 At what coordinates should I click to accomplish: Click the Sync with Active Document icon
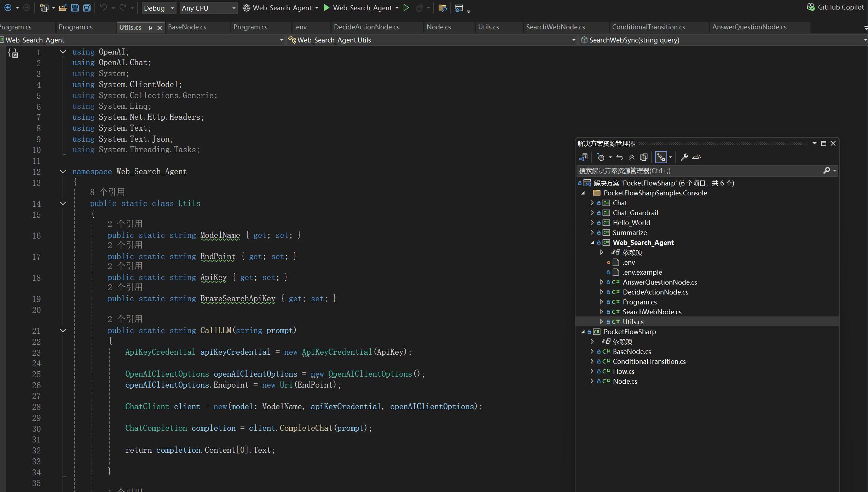point(620,157)
